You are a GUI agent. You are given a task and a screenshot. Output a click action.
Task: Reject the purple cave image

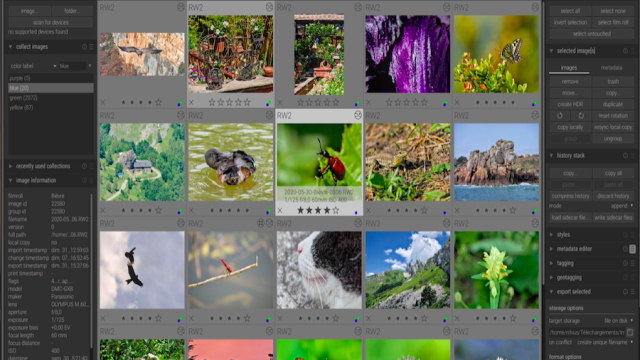[369, 102]
